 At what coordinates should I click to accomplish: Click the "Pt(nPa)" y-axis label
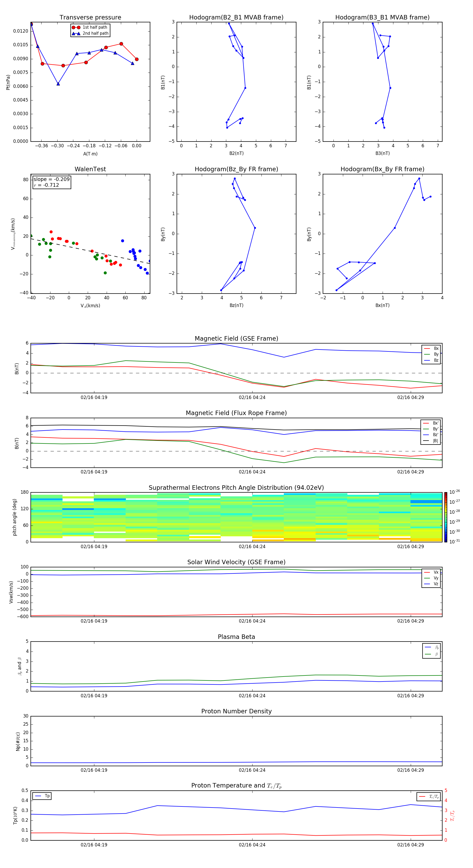pyautogui.click(x=8, y=82)
